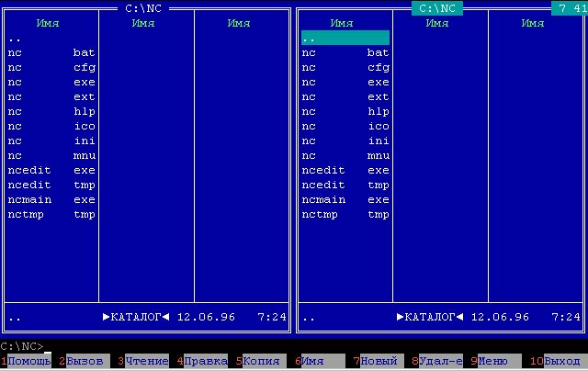Select nc.bat in the right panel

[x=345, y=53]
